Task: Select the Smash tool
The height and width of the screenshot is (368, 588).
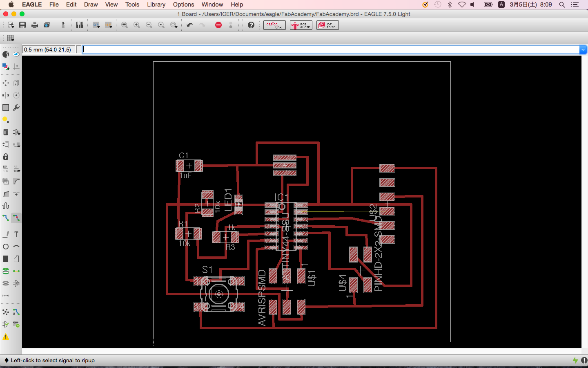Action: pos(6,181)
